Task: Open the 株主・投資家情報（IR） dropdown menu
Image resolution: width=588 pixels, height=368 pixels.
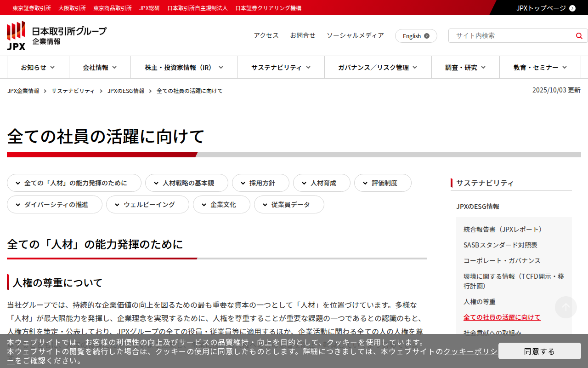Action: coord(184,68)
